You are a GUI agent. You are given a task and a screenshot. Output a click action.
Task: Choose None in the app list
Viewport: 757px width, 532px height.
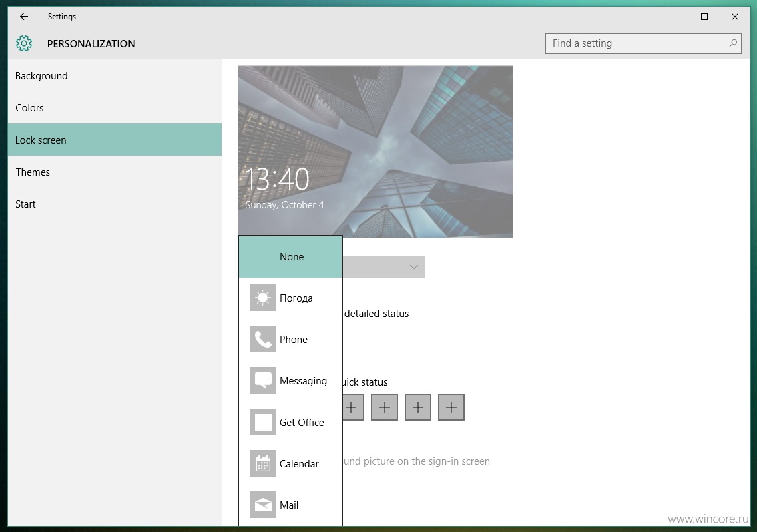point(290,257)
